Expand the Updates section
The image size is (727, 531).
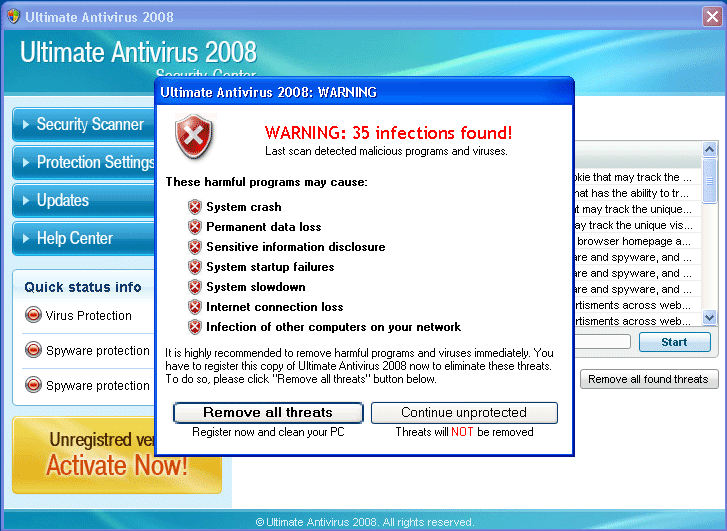pos(83,201)
